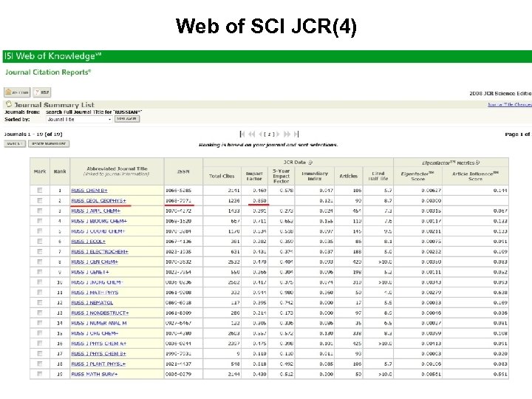Viewport: 532px width, 399px height.
Task: Click the Article Influence Score column header
Action: 475,176
